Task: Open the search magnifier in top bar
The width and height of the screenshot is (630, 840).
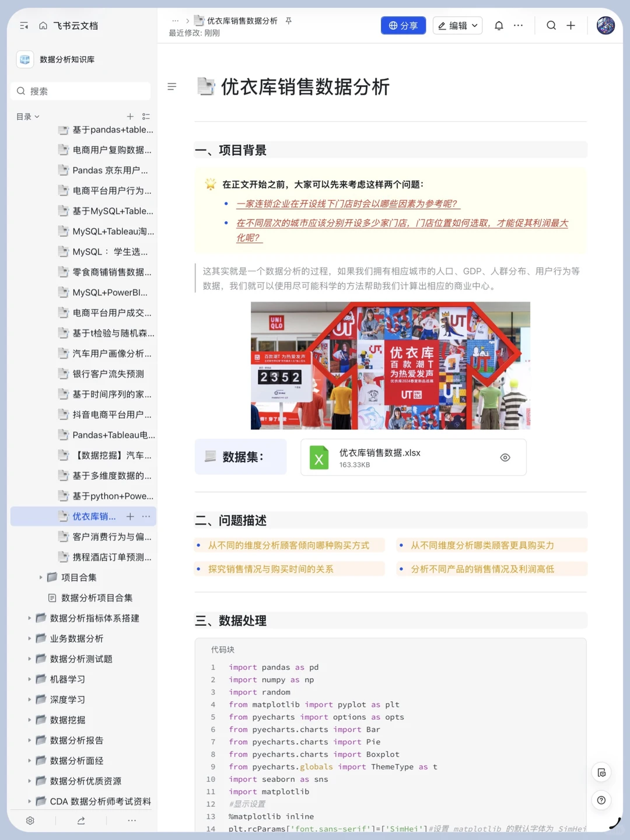Action: (551, 26)
